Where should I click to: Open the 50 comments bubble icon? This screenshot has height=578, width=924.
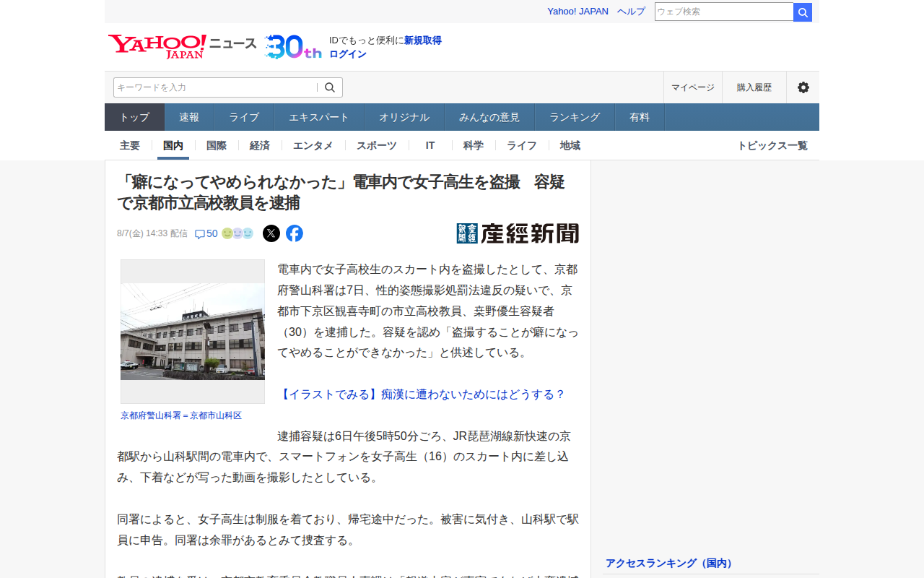(x=206, y=233)
